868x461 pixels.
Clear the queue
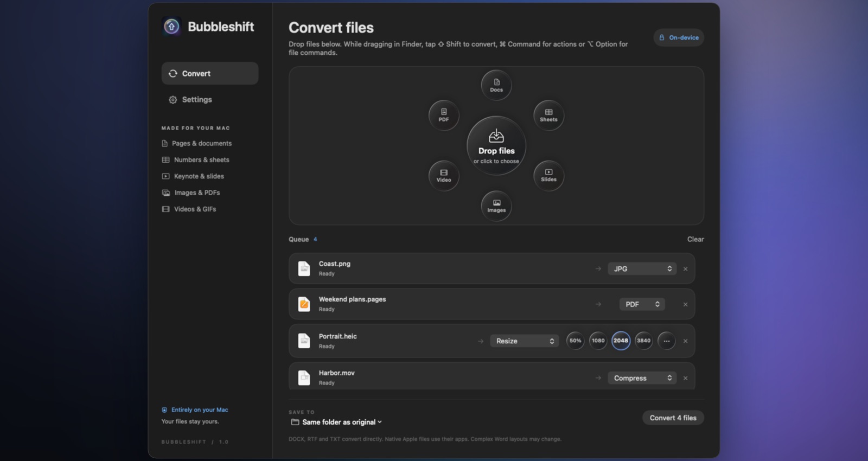pyautogui.click(x=695, y=239)
